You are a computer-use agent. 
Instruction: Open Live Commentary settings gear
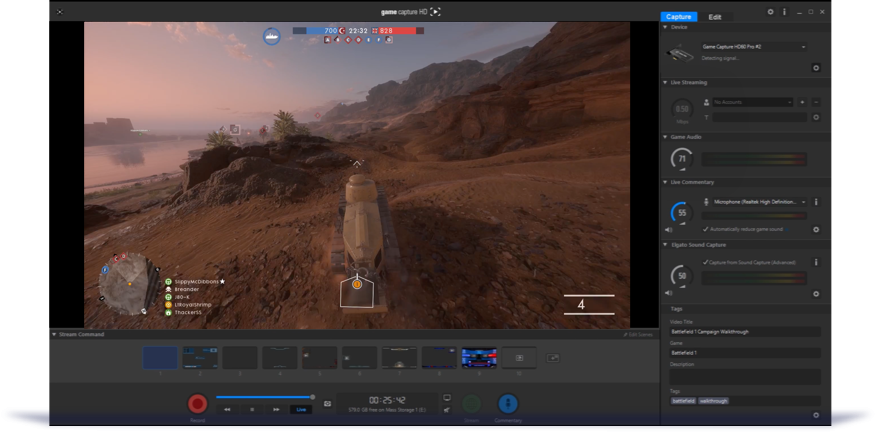[x=816, y=230]
